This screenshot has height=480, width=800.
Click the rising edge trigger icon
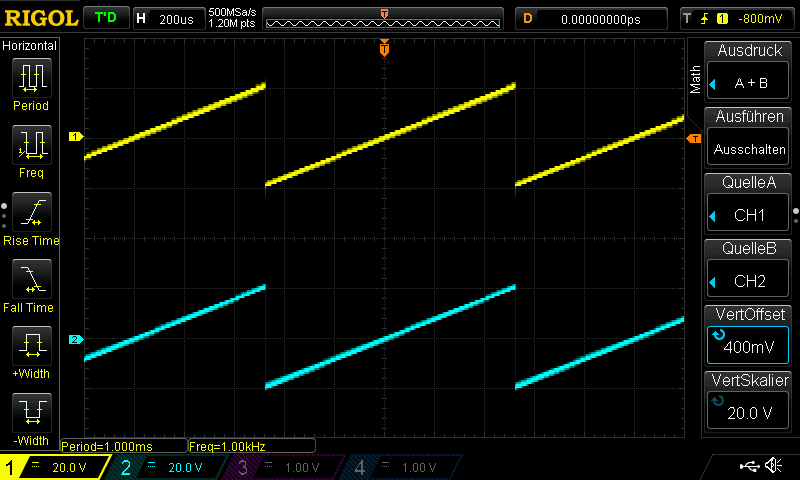click(x=705, y=19)
